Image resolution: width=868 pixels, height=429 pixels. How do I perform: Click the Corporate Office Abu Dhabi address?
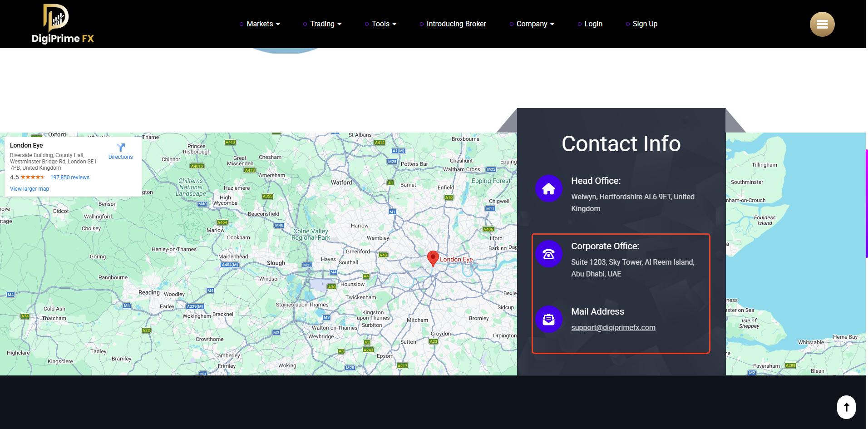point(633,268)
